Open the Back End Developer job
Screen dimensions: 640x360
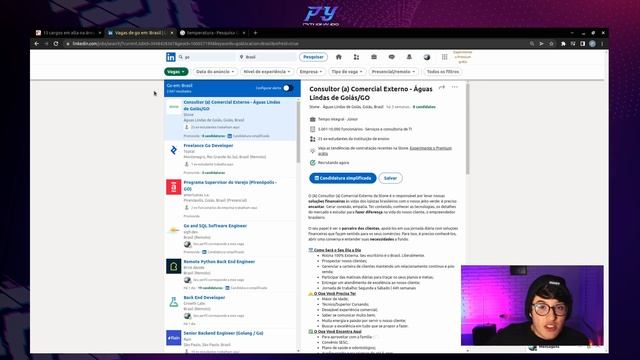click(x=204, y=298)
